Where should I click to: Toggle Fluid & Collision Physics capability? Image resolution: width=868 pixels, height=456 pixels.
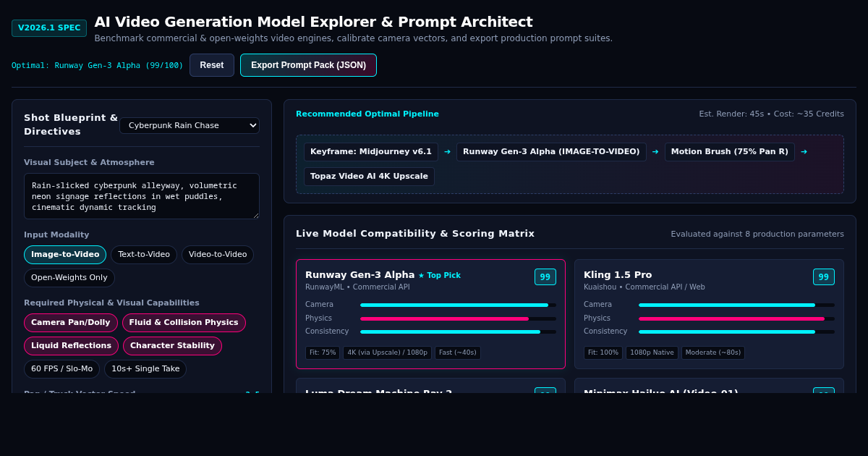click(x=184, y=323)
